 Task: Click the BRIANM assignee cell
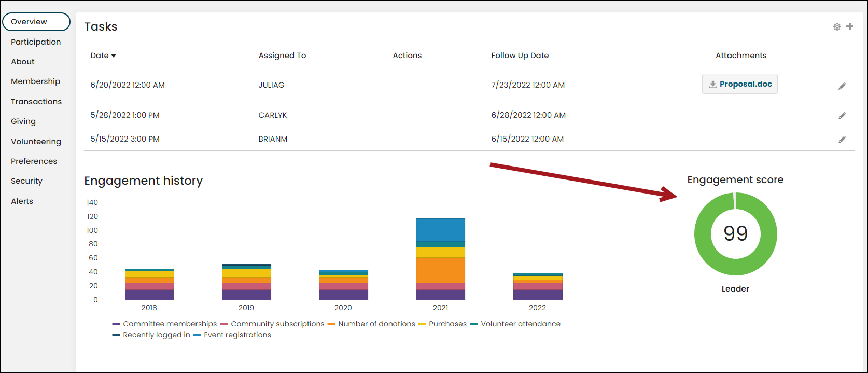coord(273,139)
